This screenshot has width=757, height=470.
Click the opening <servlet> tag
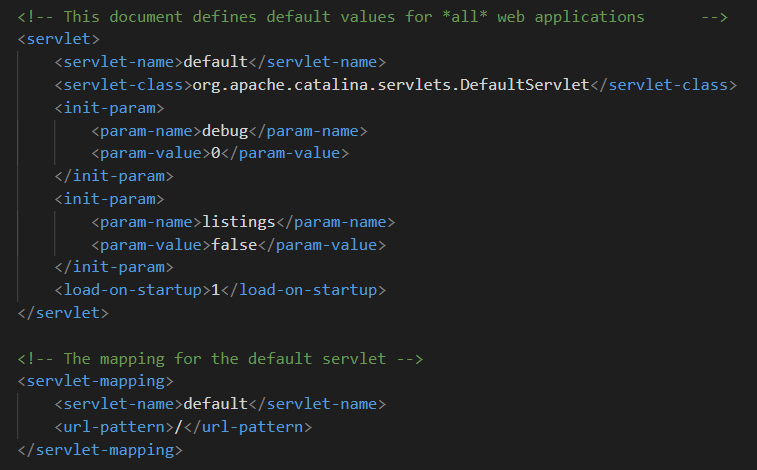click(58, 39)
